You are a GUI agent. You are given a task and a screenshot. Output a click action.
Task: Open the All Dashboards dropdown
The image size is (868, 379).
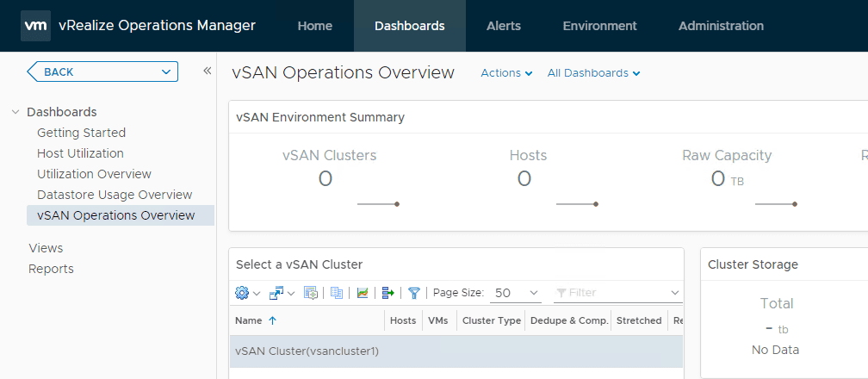click(593, 73)
